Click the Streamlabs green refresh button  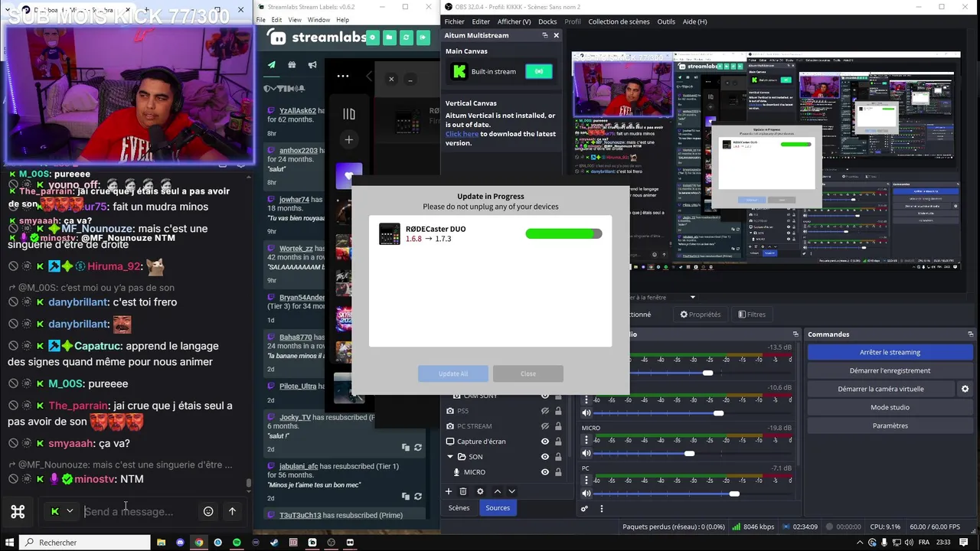click(406, 37)
